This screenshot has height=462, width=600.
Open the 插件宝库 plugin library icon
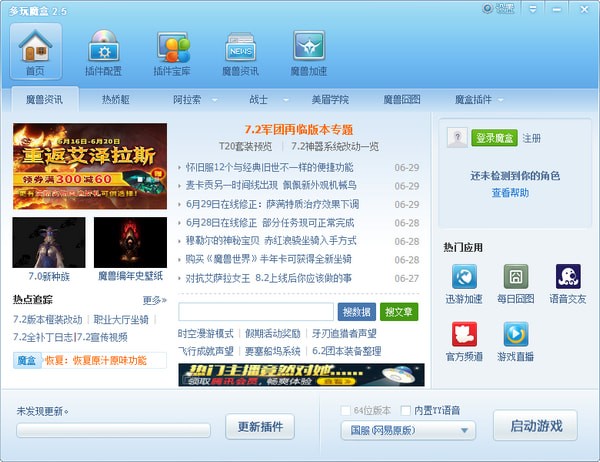point(172,47)
